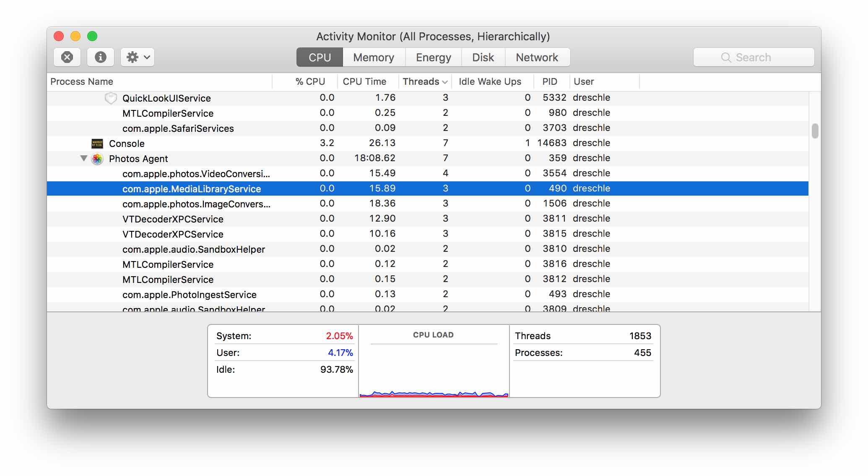Open the Network tab
This screenshot has height=476, width=868.
click(x=537, y=58)
